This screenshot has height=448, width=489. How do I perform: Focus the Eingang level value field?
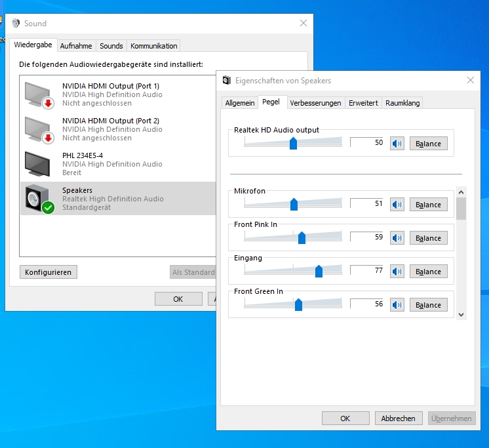point(367,270)
